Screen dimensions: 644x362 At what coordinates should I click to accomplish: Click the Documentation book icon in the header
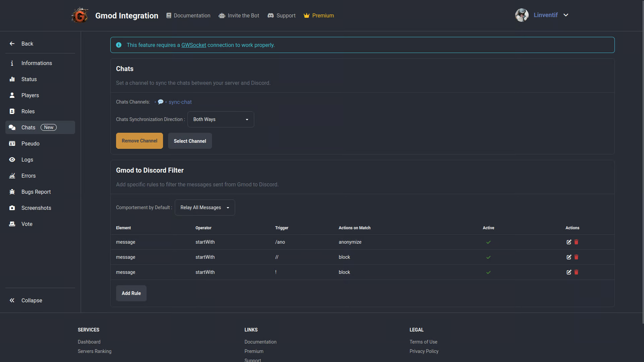169,15
